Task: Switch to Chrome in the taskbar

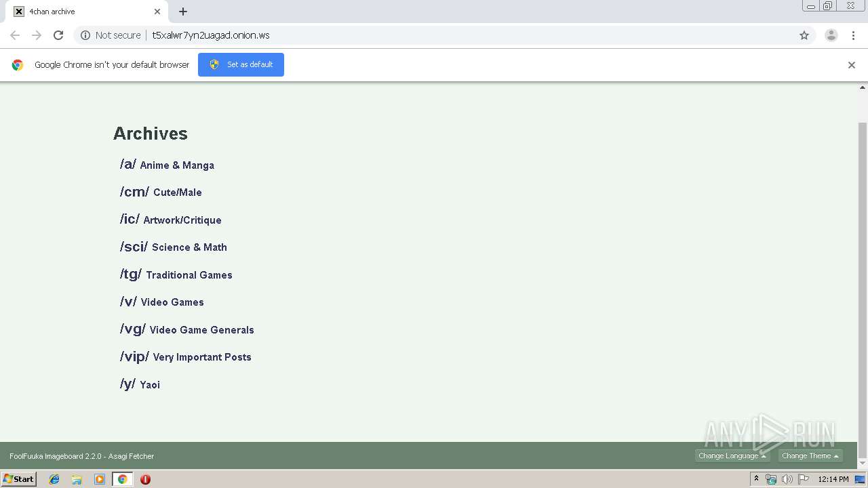Action: pos(123,479)
